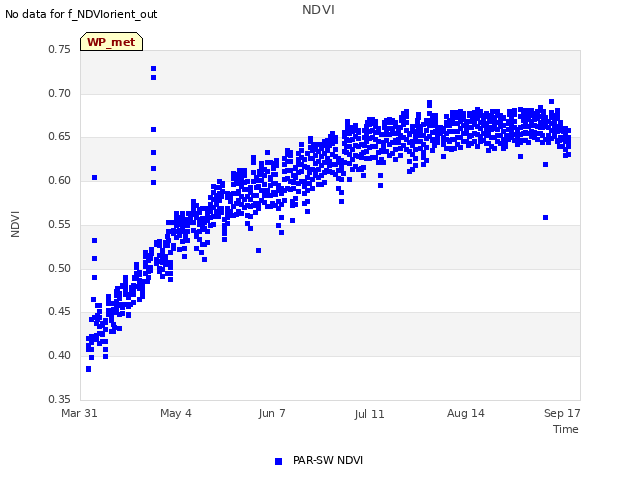The width and height of the screenshot is (640, 480).
Task: Click the NDVI chart title
Action: 318,10
